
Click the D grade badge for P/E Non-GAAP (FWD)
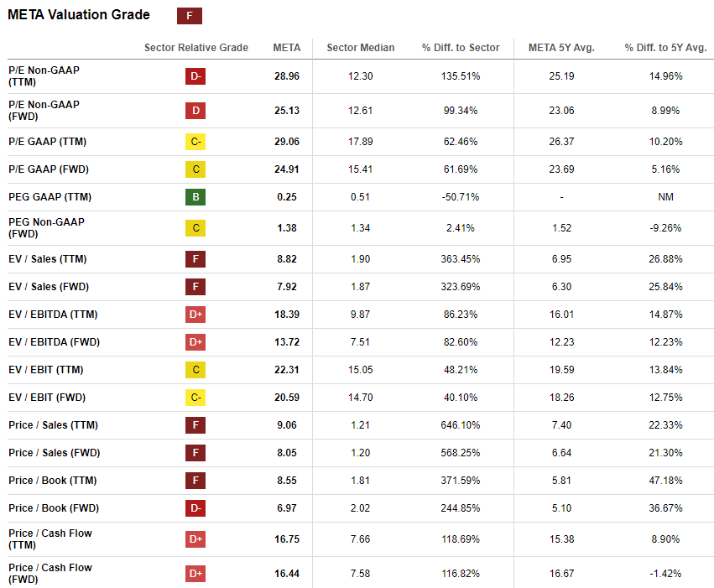(195, 111)
